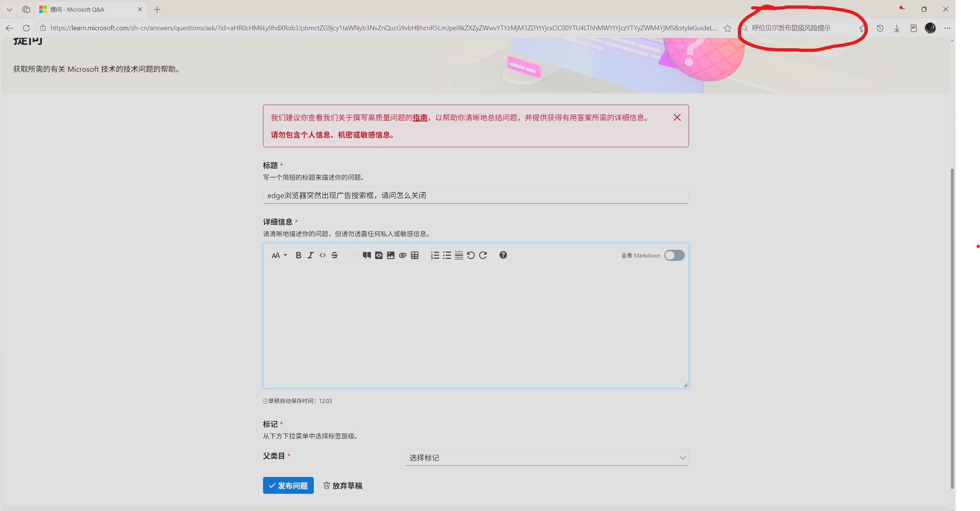The height and width of the screenshot is (511, 980).
Task: Toggle bold formatting in editor
Action: coord(298,255)
